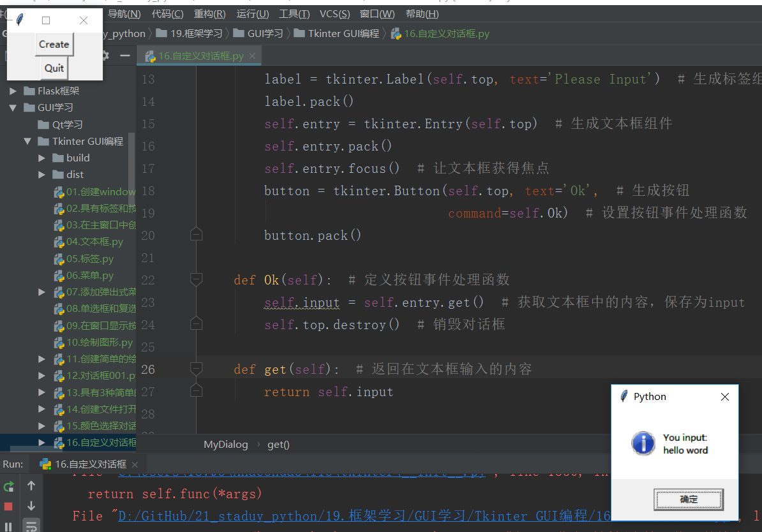Open the 帮助(H) menu
This screenshot has height=532, width=762.
coord(422,14)
